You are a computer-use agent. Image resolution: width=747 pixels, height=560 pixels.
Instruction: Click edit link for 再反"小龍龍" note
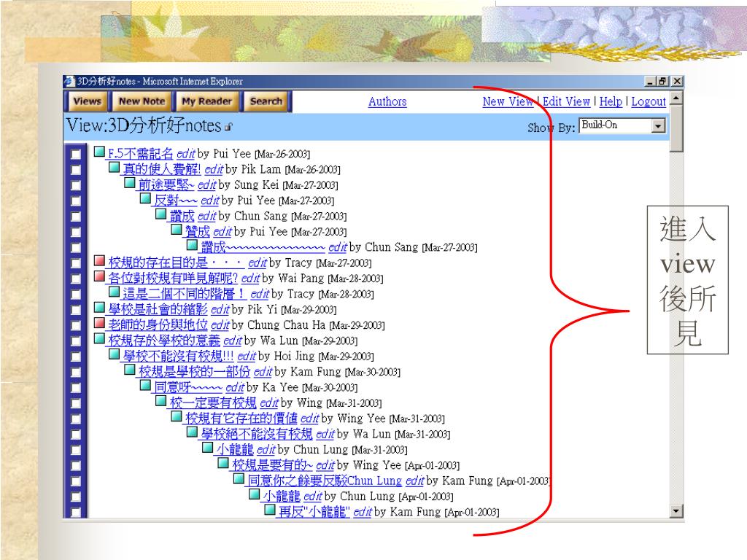click(363, 512)
